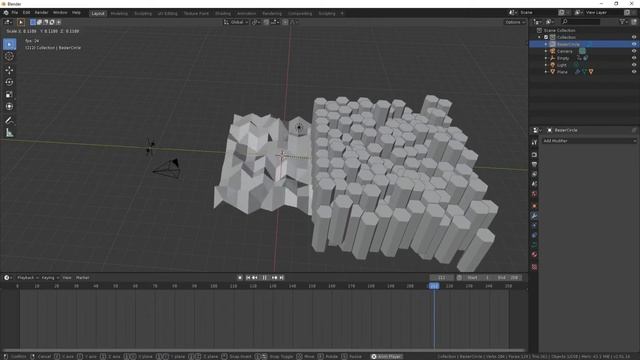
Task: Open the Render menu
Action: (41, 13)
